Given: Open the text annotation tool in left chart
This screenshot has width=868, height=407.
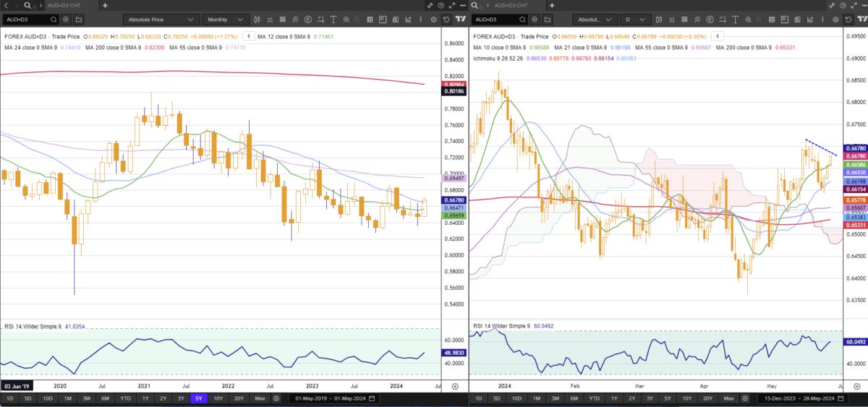Looking at the screenshot, I should [333, 20].
